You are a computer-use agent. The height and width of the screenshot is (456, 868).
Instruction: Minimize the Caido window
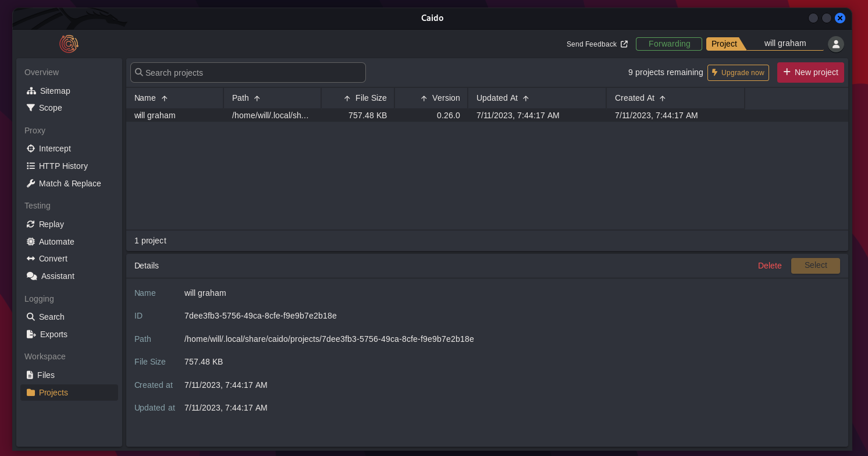tap(813, 18)
